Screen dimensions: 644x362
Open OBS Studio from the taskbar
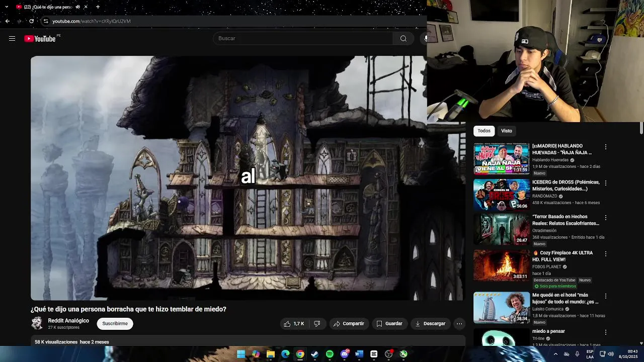coord(388,354)
